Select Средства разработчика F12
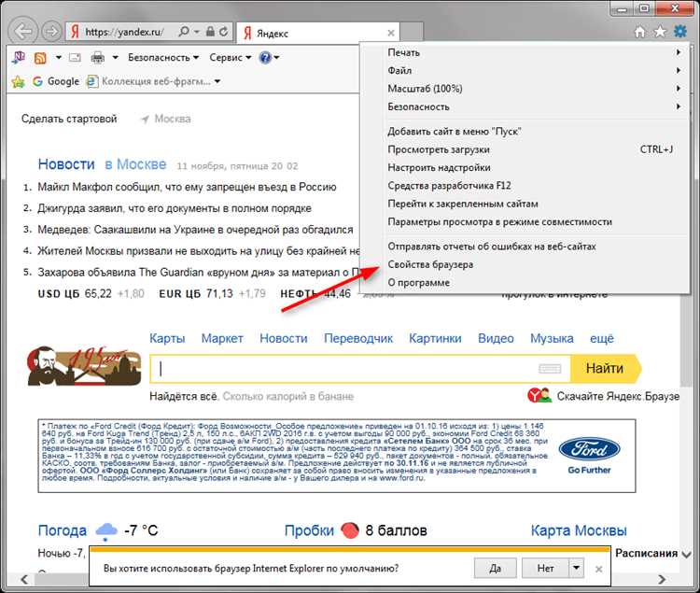Screen dimensions: 700x593 pos(525,185)
